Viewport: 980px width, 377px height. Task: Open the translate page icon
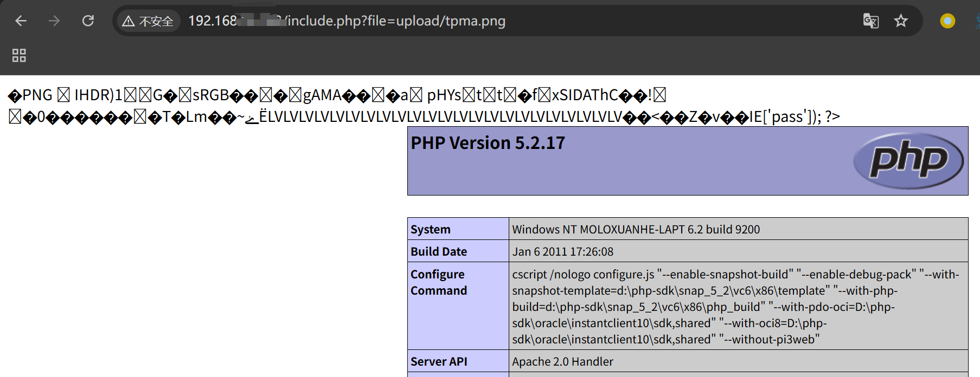click(x=871, y=21)
